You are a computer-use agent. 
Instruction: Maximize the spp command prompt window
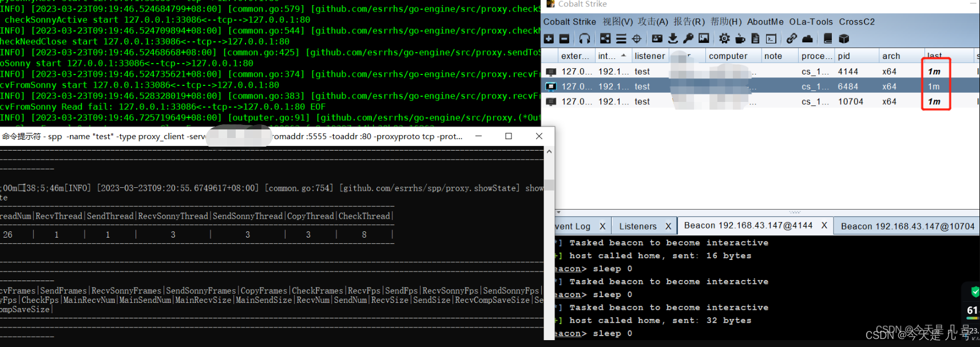click(509, 136)
